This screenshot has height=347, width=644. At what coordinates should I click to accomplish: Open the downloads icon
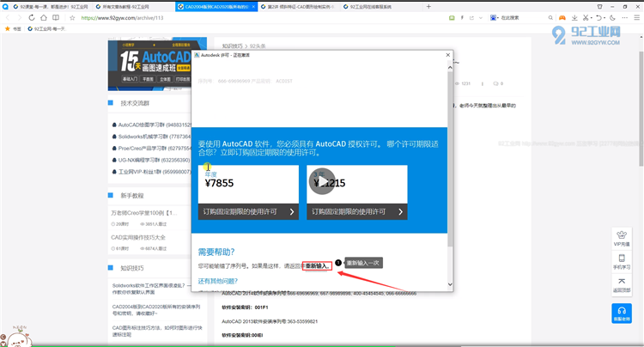click(x=574, y=18)
